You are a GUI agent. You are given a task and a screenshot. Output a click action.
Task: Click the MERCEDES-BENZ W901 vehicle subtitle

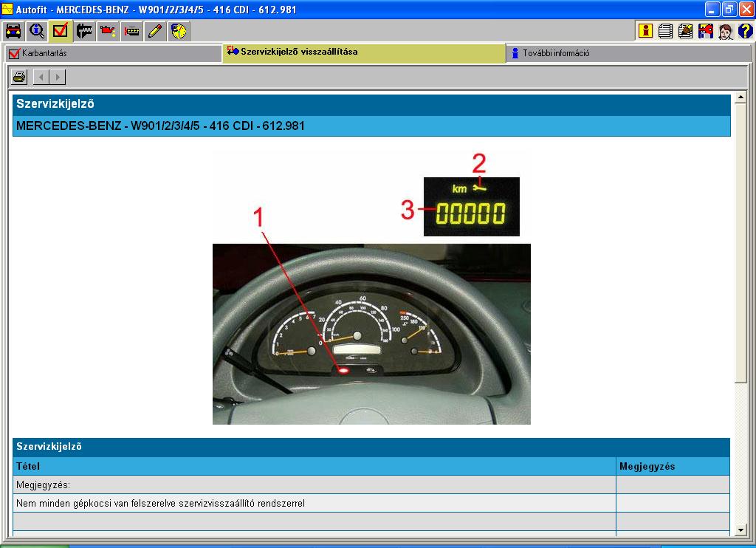371,126
